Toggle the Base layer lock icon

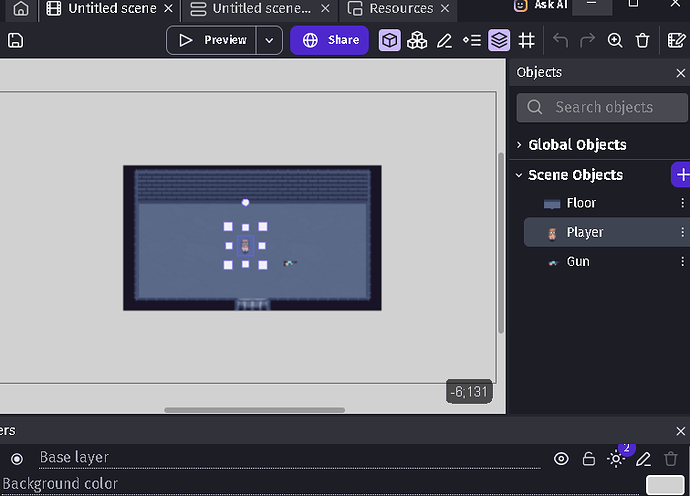589,459
